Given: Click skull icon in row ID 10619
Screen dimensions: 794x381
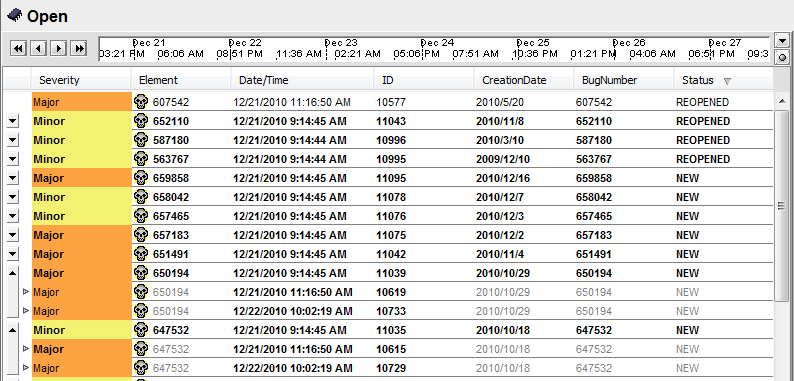Looking at the screenshot, I should point(141,292).
